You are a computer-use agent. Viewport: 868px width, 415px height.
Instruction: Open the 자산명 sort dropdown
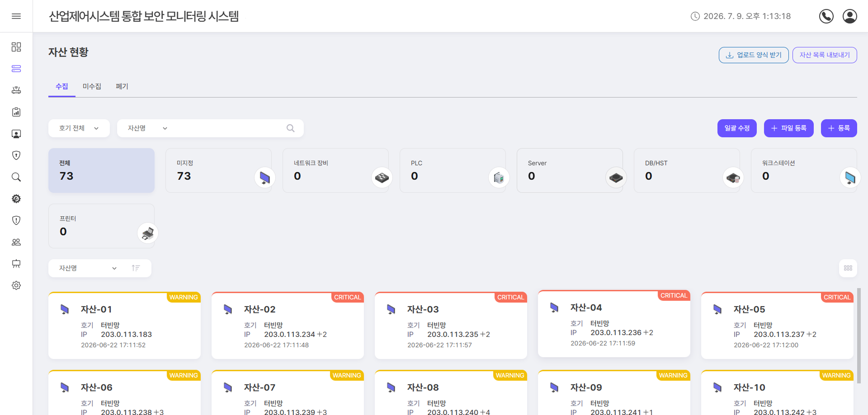pyautogui.click(x=88, y=268)
